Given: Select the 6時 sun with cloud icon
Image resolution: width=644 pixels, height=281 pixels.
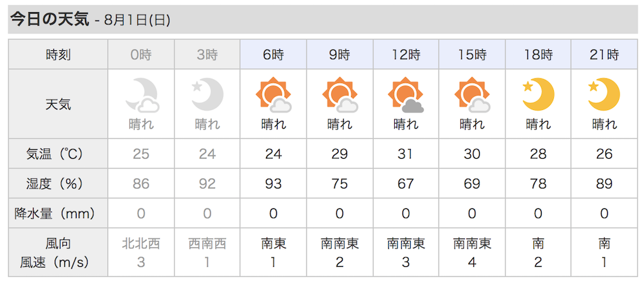Looking at the screenshot, I should (x=274, y=95).
